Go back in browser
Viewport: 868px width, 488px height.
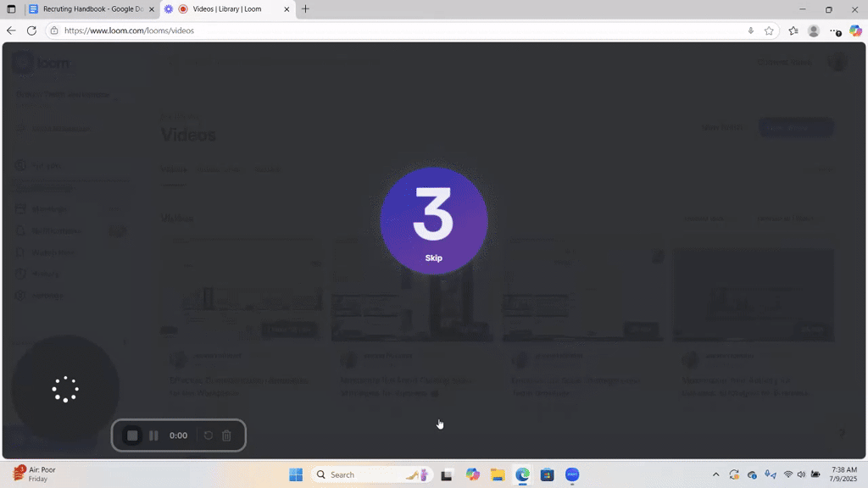12,30
